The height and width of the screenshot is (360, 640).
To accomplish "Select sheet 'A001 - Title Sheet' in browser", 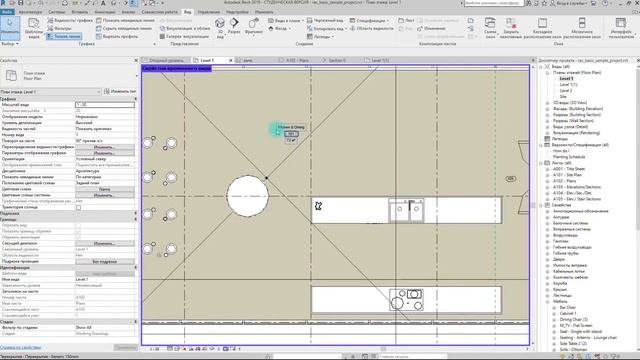I will coord(569,169).
